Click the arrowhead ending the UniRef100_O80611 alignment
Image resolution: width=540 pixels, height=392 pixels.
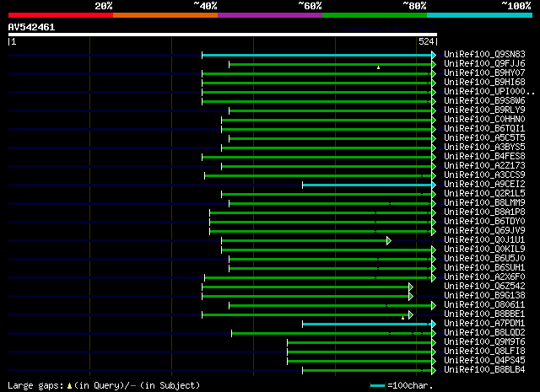[434, 306]
